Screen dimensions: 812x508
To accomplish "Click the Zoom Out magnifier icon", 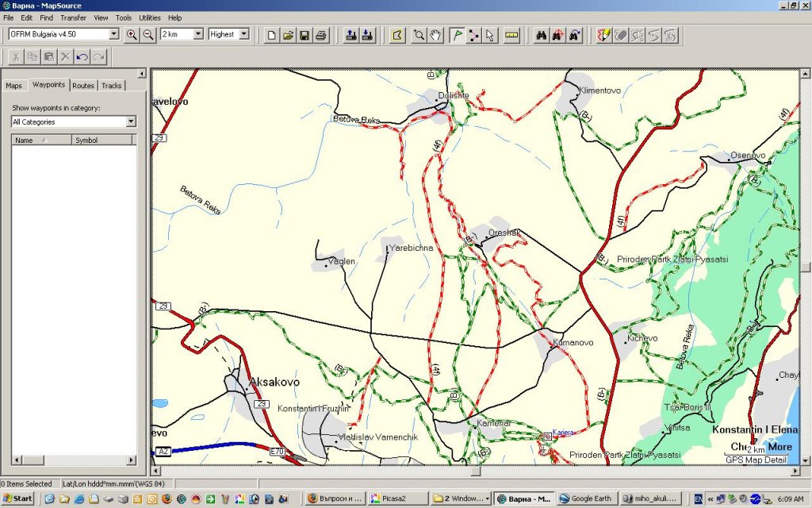I will pyautogui.click(x=147, y=35).
